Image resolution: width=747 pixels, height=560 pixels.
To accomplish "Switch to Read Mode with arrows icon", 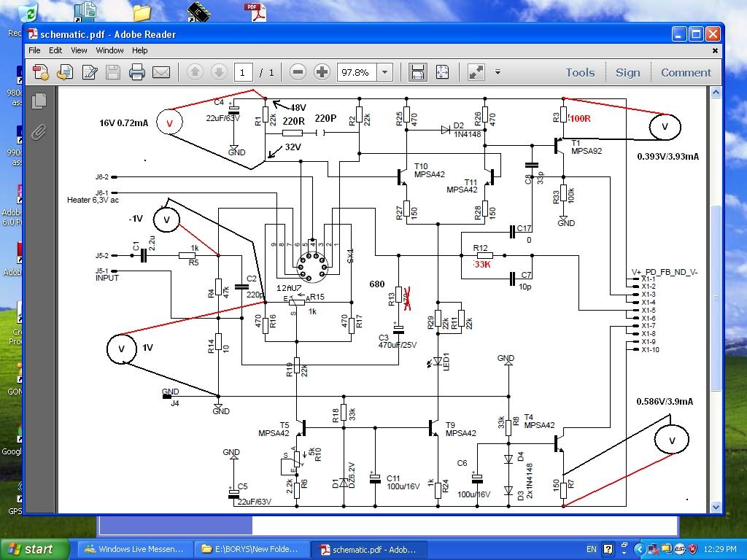I will coord(476,72).
